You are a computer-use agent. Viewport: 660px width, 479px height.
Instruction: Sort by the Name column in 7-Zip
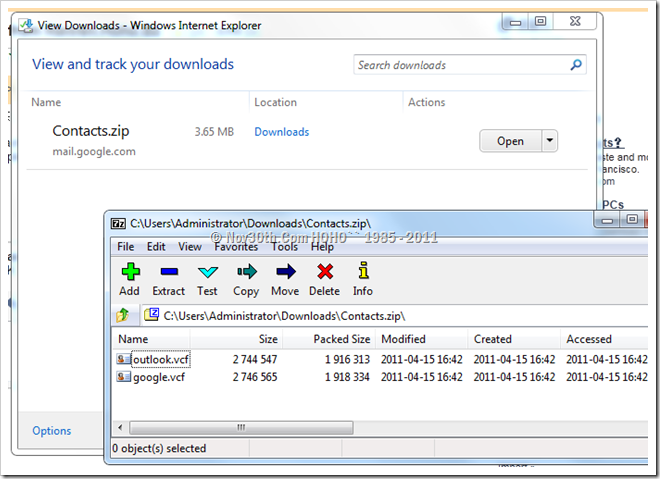(151, 339)
